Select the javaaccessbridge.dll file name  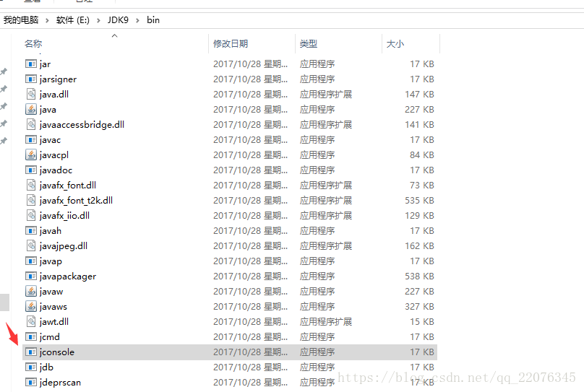point(82,125)
